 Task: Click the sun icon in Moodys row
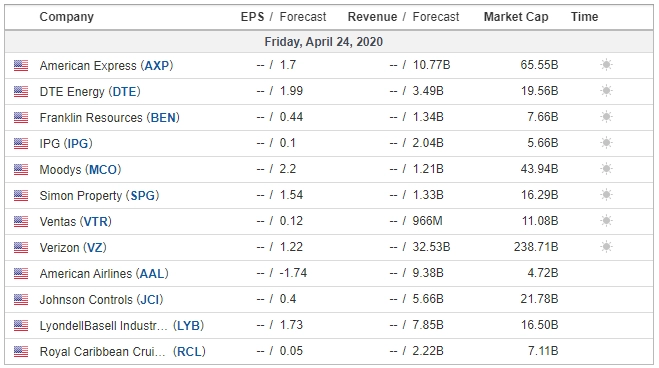coord(606,169)
